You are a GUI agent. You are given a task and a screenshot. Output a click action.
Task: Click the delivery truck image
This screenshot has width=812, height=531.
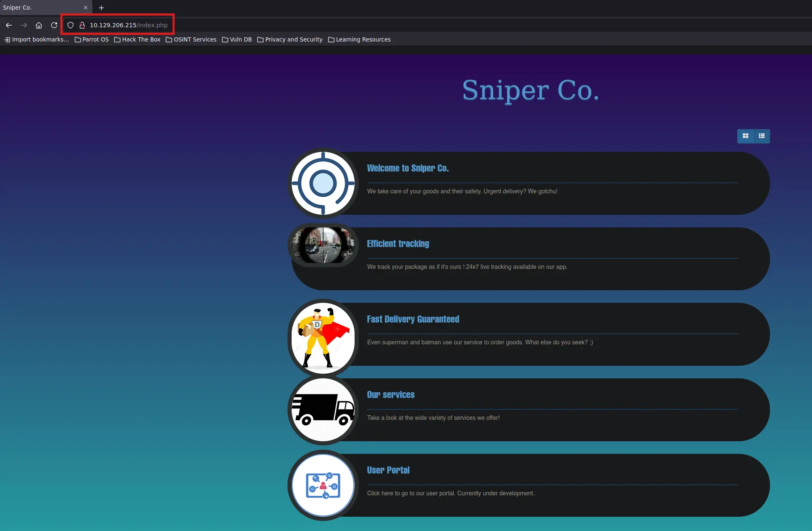[x=323, y=410]
